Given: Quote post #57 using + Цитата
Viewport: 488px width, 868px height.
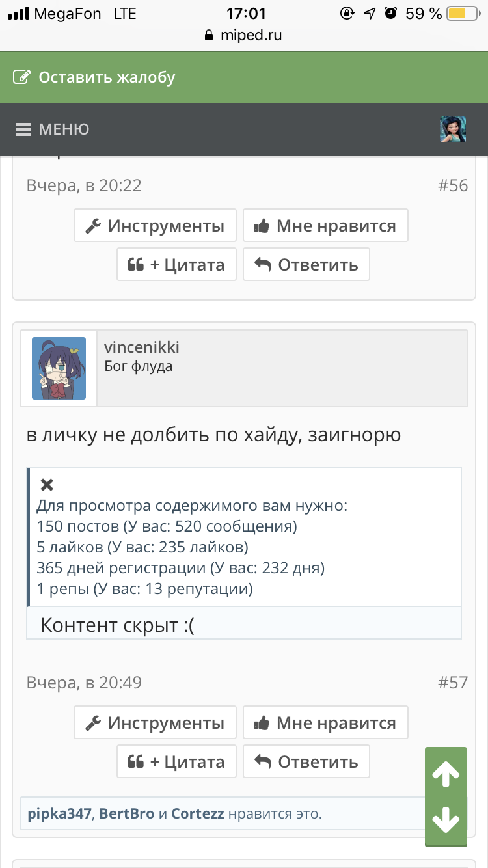Looking at the screenshot, I should coord(176,762).
